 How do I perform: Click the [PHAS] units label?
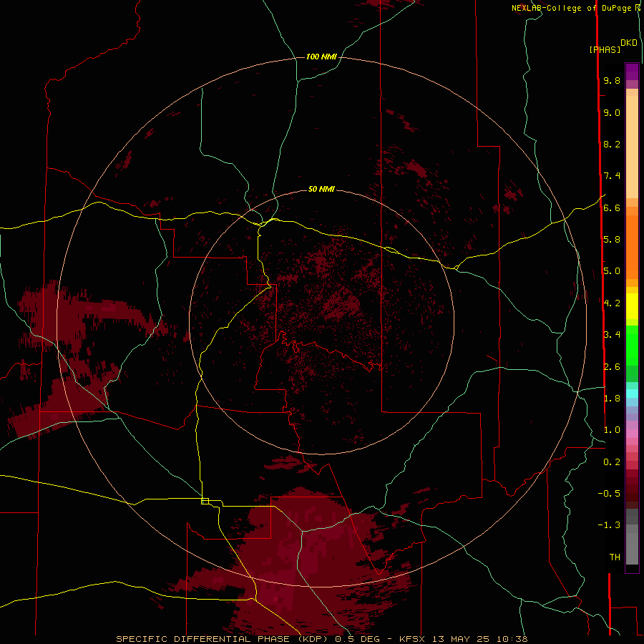[605, 50]
